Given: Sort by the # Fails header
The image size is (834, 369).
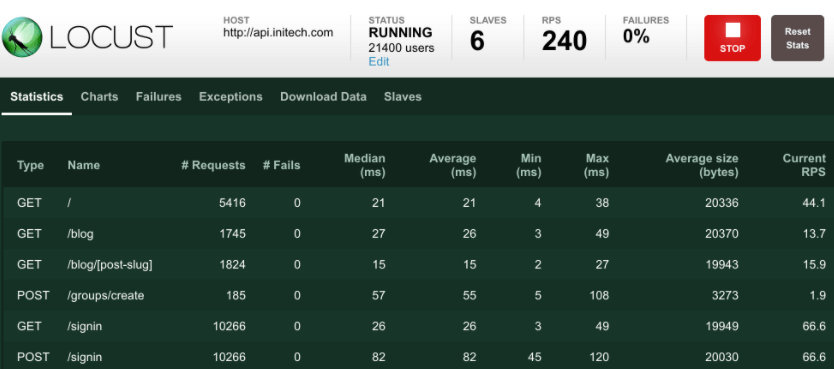Looking at the screenshot, I should click(x=281, y=165).
